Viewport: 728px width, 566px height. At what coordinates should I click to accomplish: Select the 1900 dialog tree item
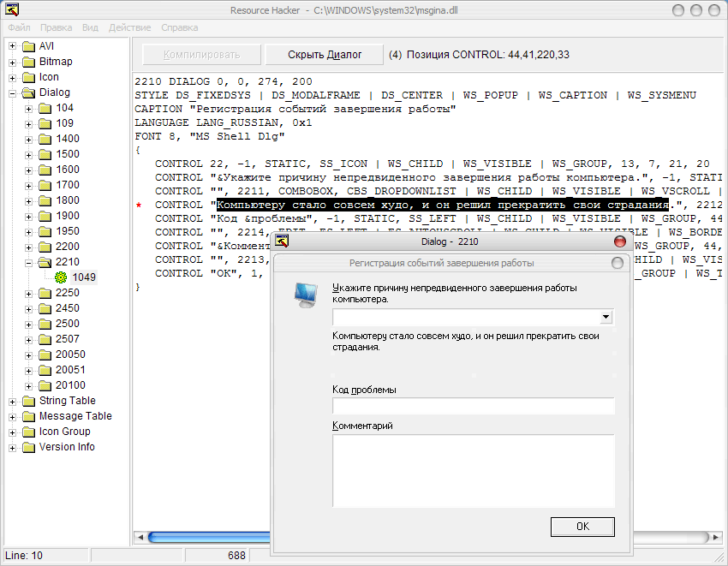coord(68,216)
